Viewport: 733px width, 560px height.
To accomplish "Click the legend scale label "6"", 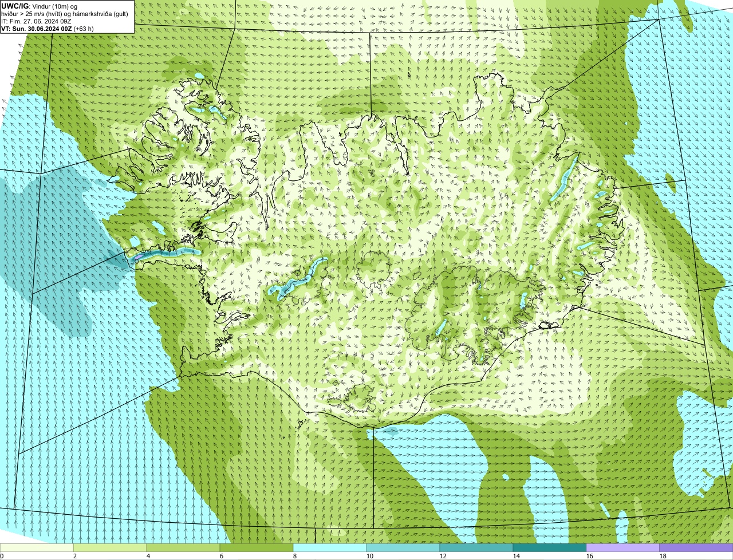I will [222, 556].
